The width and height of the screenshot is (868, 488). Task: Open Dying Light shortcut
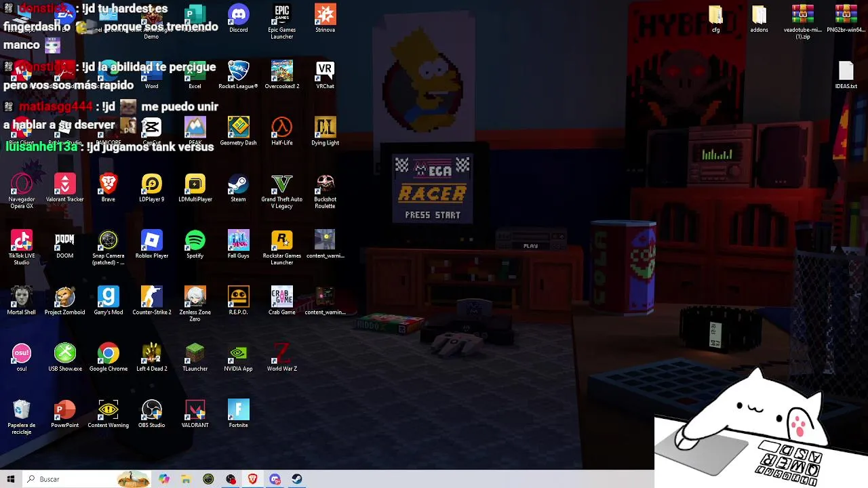[x=325, y=131]
